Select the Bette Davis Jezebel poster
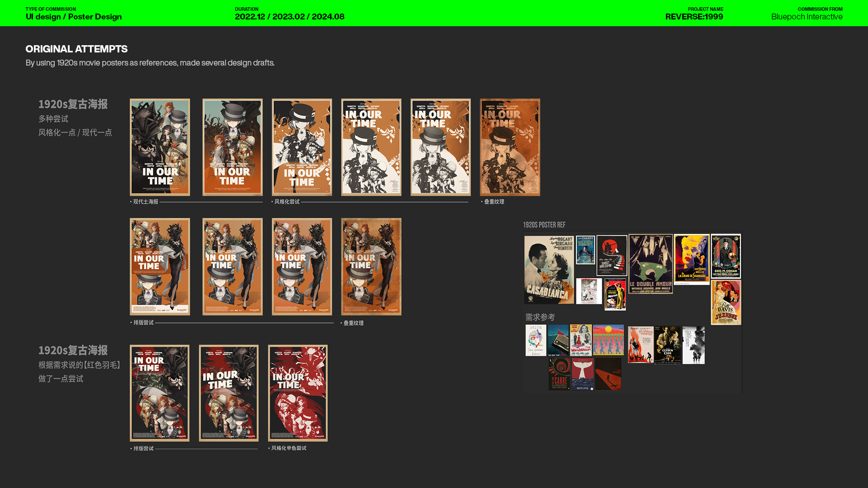868x488 pixels. click(726, 302)
